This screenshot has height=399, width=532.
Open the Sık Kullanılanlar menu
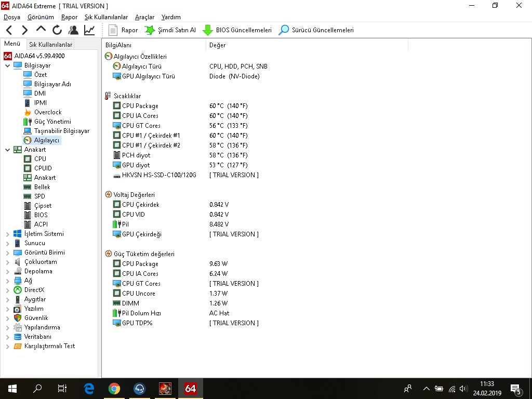click(x=106, y=17)
